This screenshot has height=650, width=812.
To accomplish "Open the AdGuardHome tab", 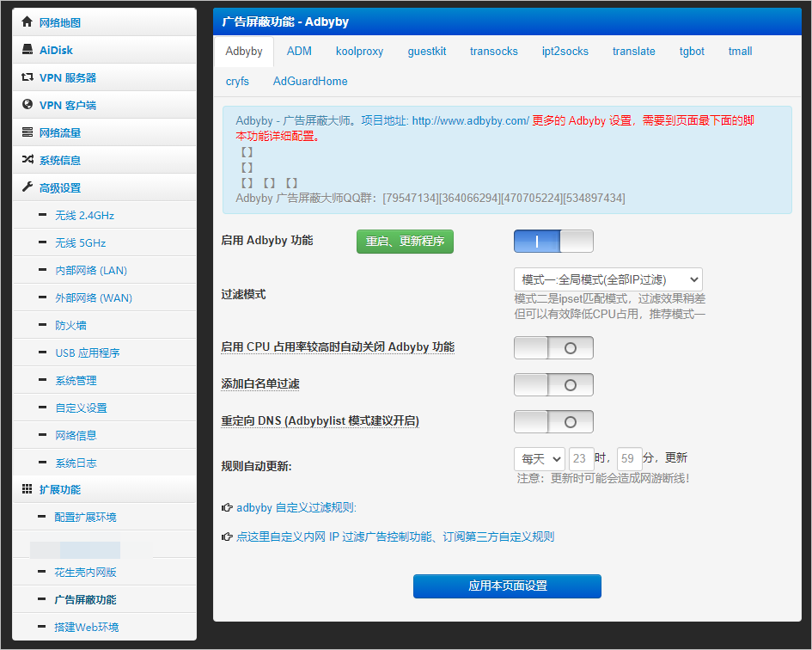I will pos(310,81).
